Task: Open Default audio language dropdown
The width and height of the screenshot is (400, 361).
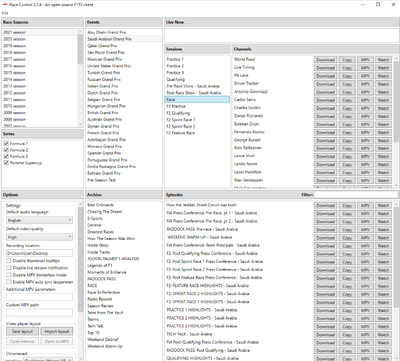Action: click(39, 220)
